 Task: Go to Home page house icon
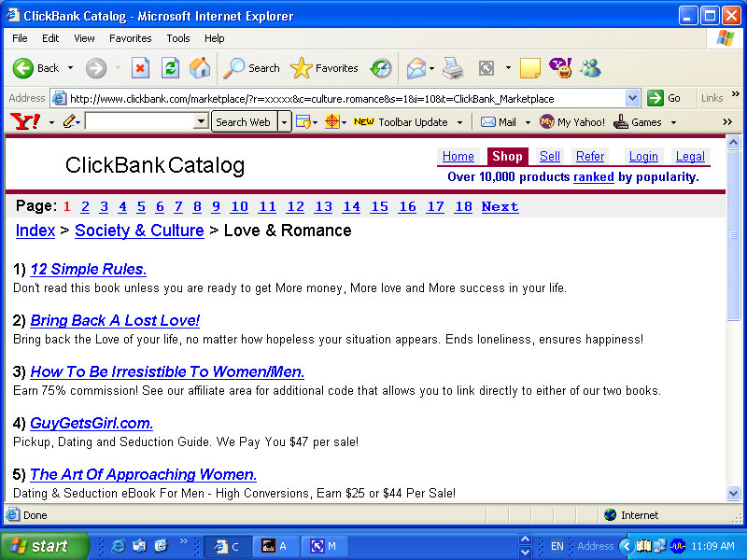pos(200,68)
